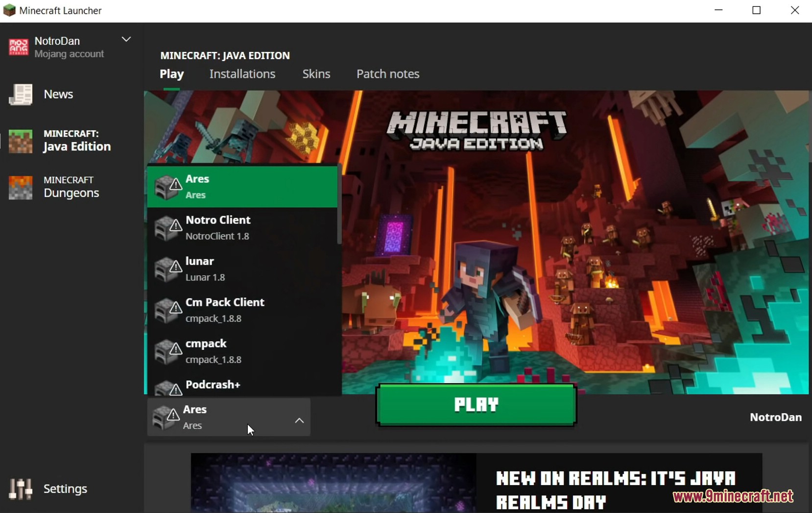
Task: Select lunar Lunar 1.8 installation
Action: [242, 269]
